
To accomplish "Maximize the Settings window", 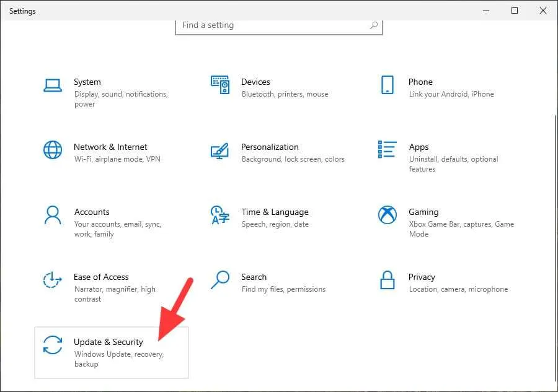I will click(x=514, y=11).
